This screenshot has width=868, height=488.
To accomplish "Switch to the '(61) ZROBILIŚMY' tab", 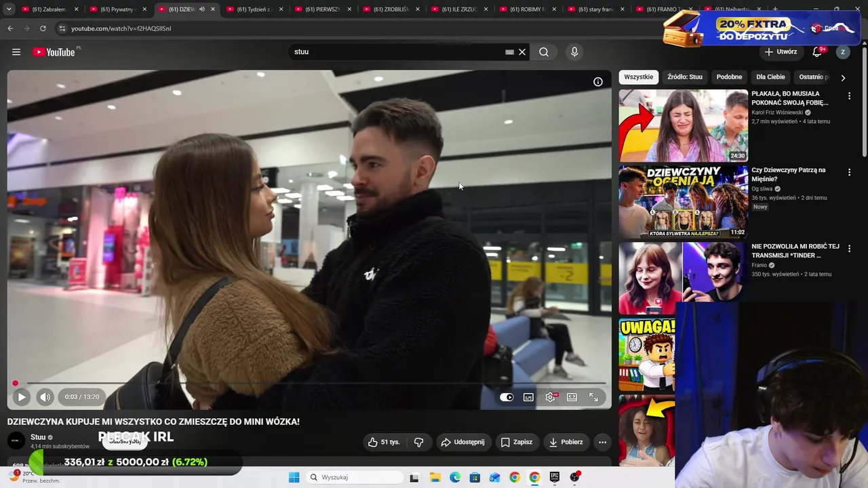I will pos(391,9).
